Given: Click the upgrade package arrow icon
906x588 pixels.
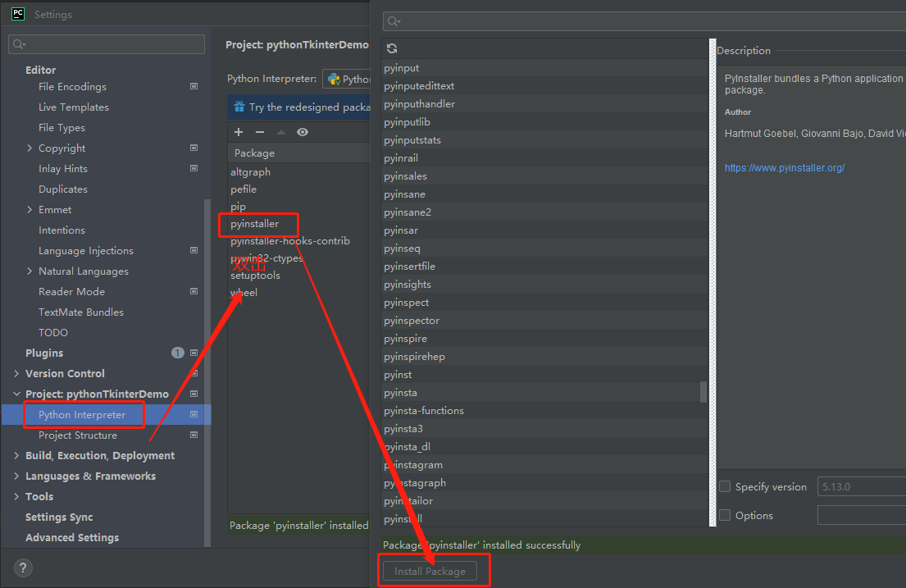Looking at the screenshot, I should click(280, 132).
